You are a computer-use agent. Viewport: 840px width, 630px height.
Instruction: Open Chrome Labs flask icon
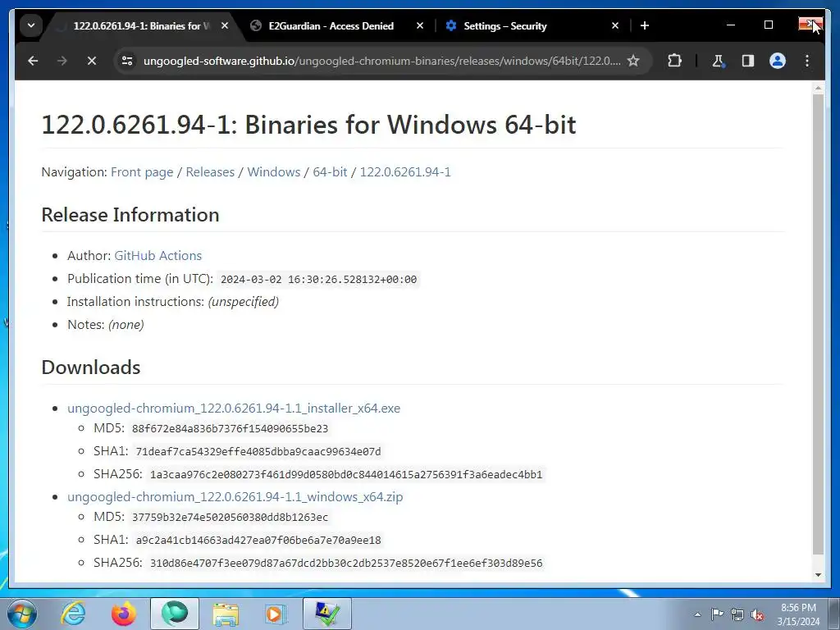coord(718,61)
